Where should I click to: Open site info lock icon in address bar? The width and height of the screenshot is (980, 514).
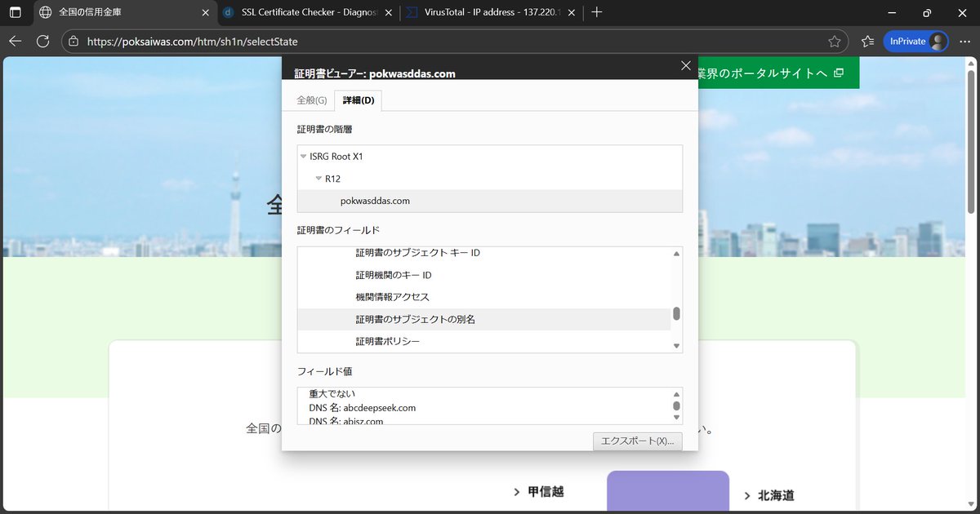(x=73, y=41)
